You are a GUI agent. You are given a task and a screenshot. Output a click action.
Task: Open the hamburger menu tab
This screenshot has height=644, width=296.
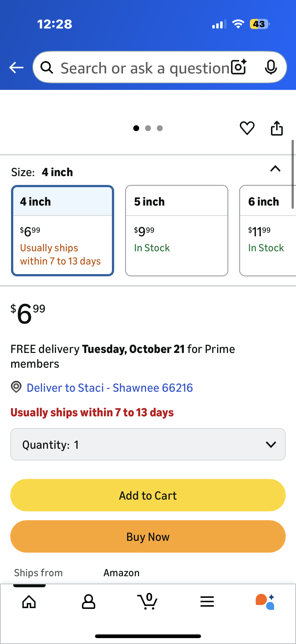tap(207, 601)
